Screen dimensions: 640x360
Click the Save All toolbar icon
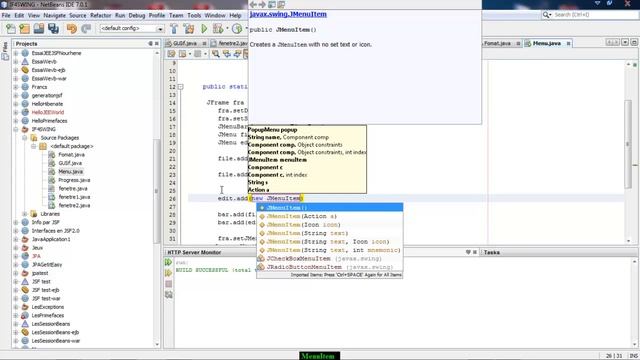coord(53,29)
